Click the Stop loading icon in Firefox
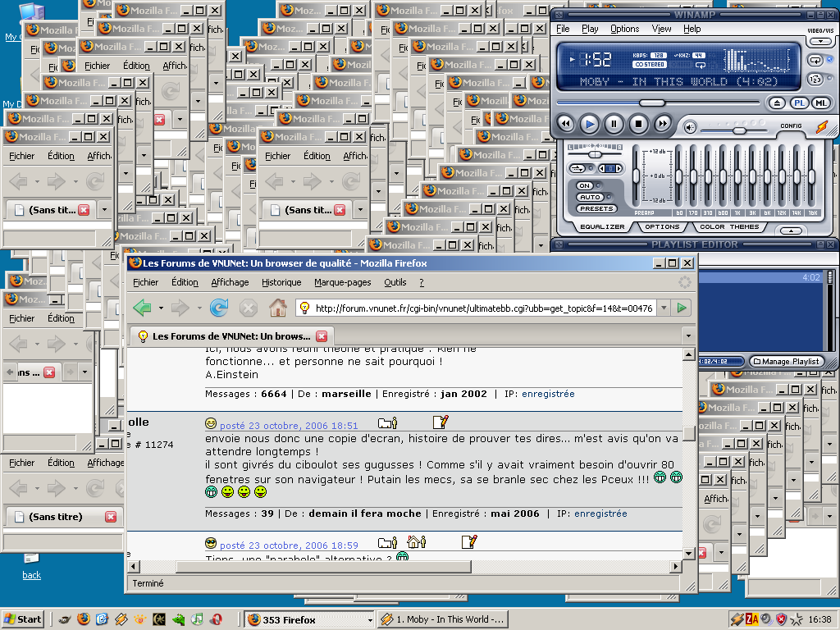The width and height of the screenshot is (840, 630). [x=248, y=308]
